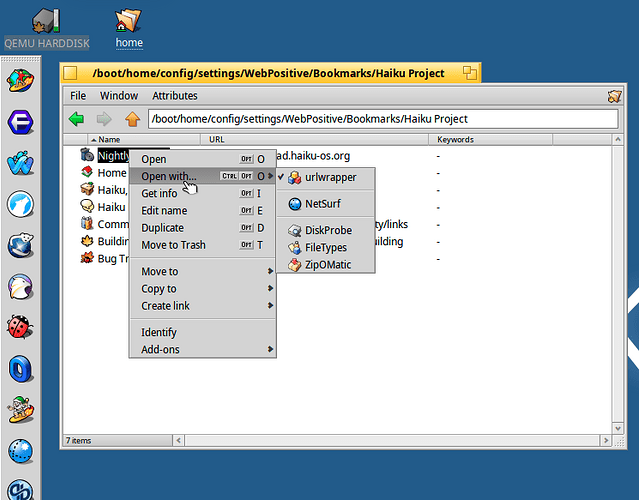639x500 pixels.
Task: Click the window zoom button in title tab
Action: click(x=470, y=73)
